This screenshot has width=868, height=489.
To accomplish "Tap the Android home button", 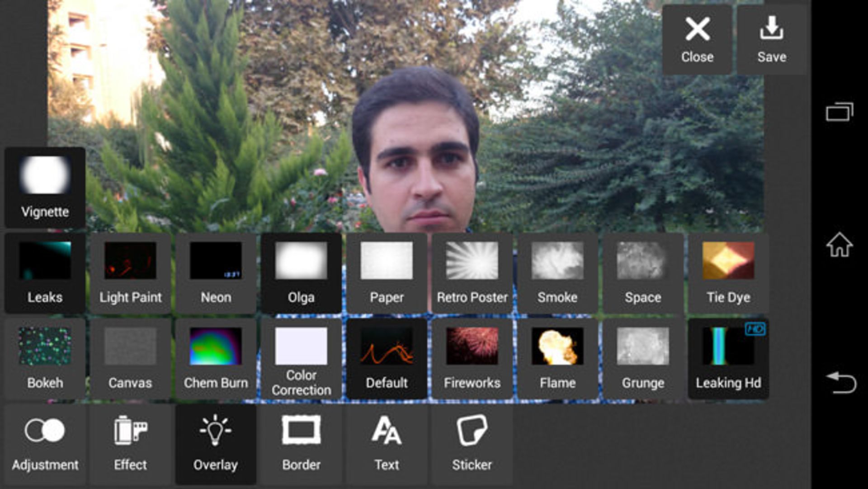I will coord(839,245).
